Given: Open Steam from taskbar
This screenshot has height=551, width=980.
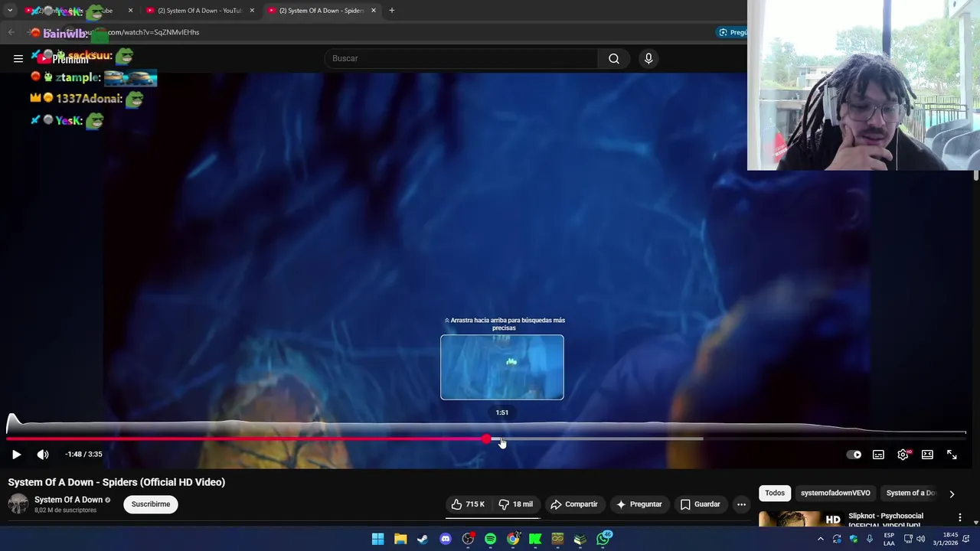Looking at the screenshot, I should pos(423,539).
